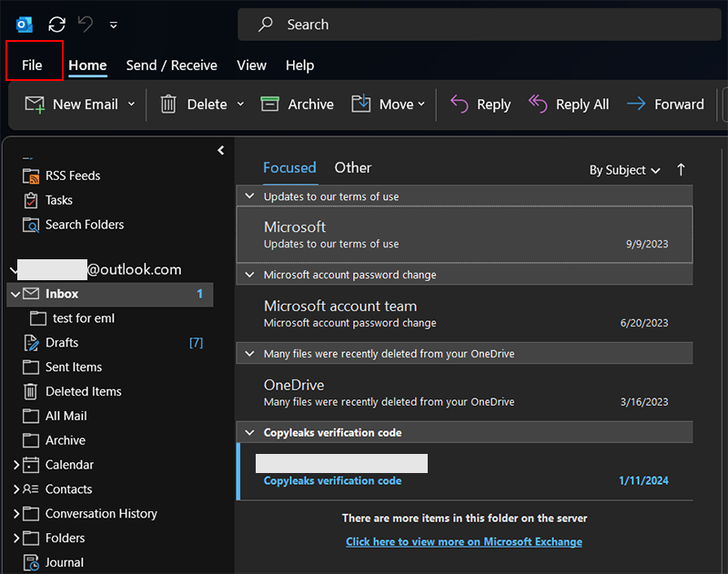Open the Move menu
728x574 pixels.
point(389,104)
